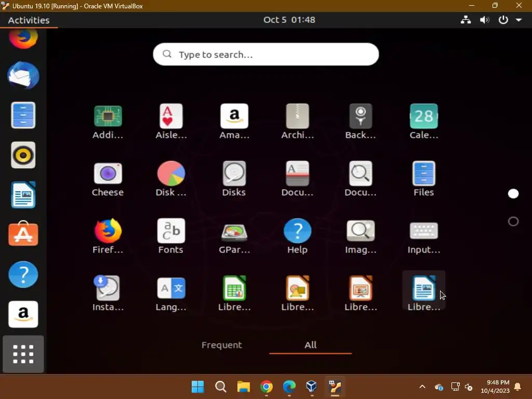
Task: Toggle the Show Applications grid button
Action: 23,354
